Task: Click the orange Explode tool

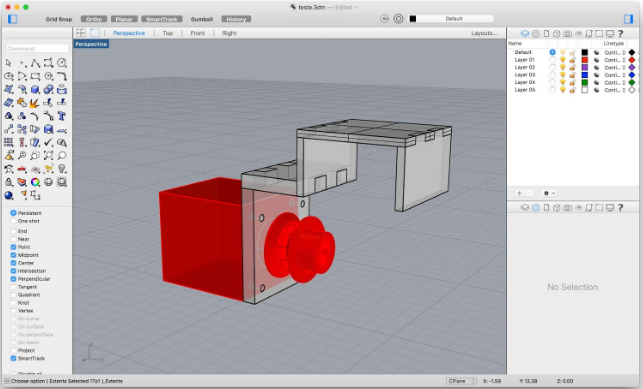Action: 35,102
